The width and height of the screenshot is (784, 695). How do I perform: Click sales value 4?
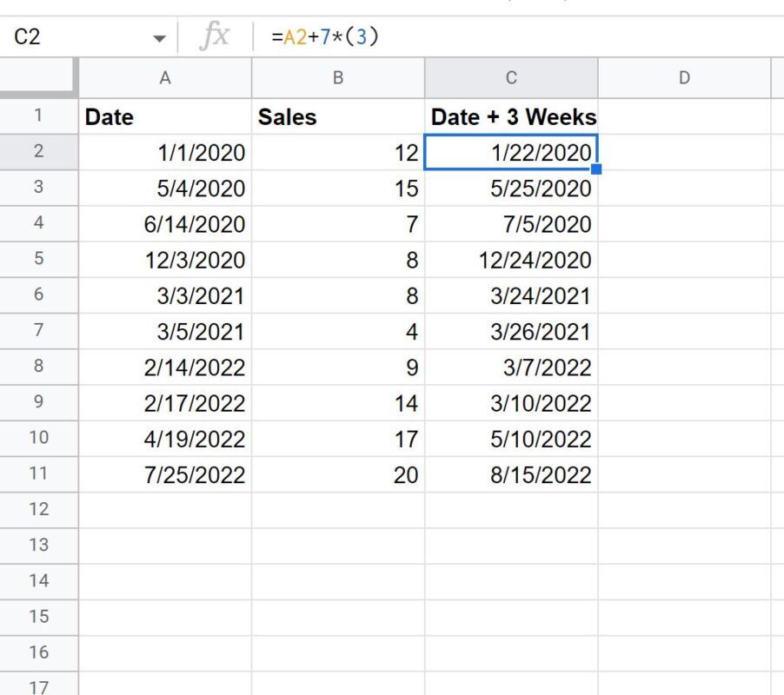338,331
